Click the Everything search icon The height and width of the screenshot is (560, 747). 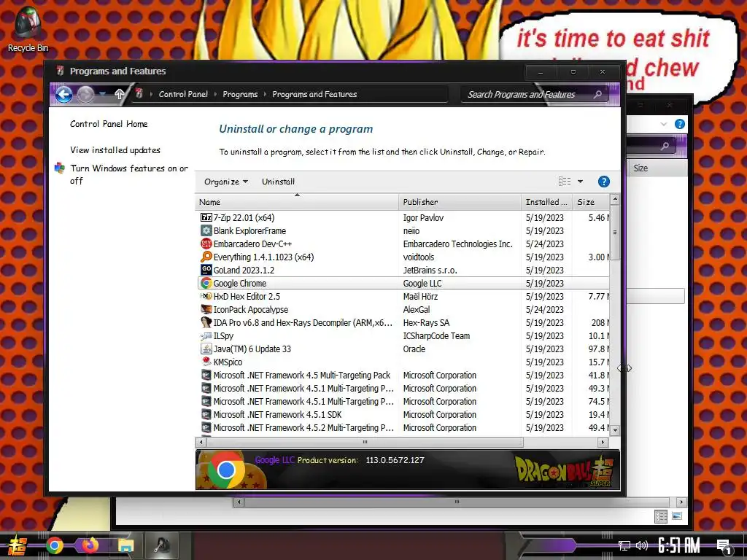pyautogui.click(x=206, y=257)
